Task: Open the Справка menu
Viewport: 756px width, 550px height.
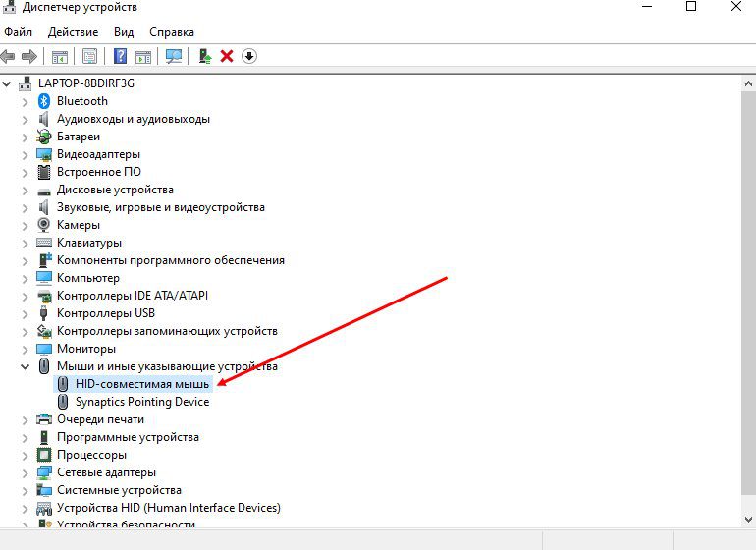Action: [x=172, y=32]
